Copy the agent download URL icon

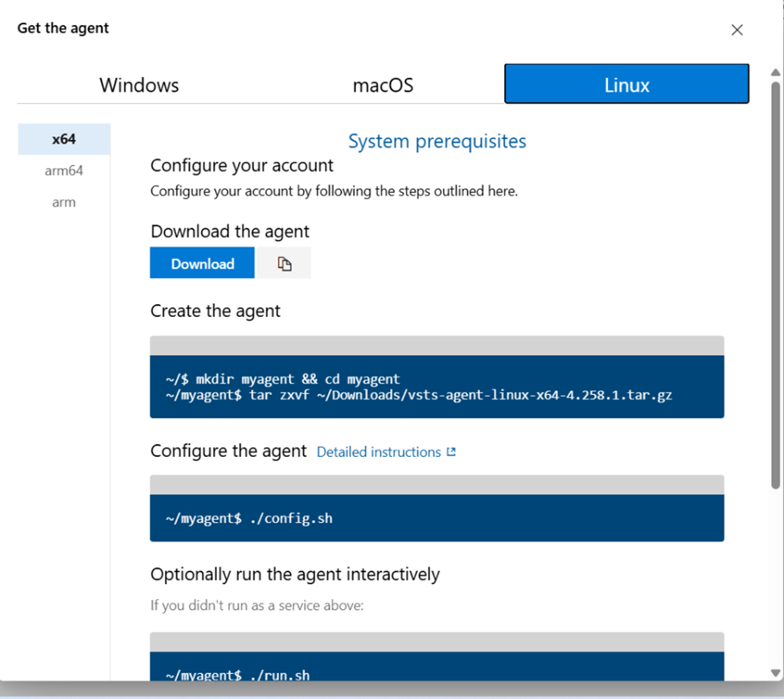pyautogui.click(x=284, y=262)
